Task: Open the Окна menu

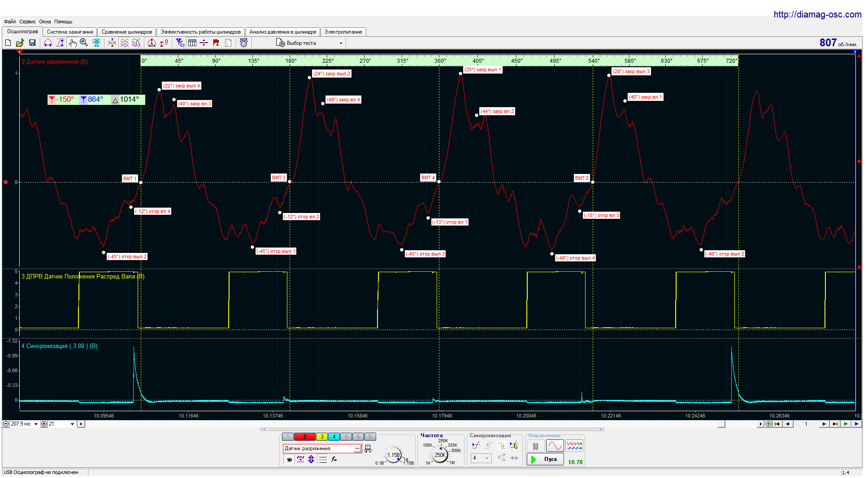Action: pyautogui.click(x=45, y=22)
